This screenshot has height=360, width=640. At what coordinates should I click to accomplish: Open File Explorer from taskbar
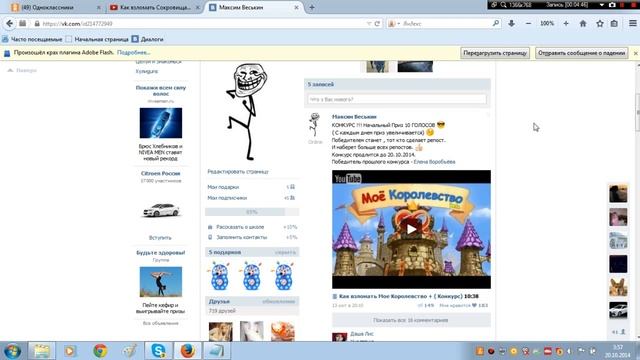point(41,351)
